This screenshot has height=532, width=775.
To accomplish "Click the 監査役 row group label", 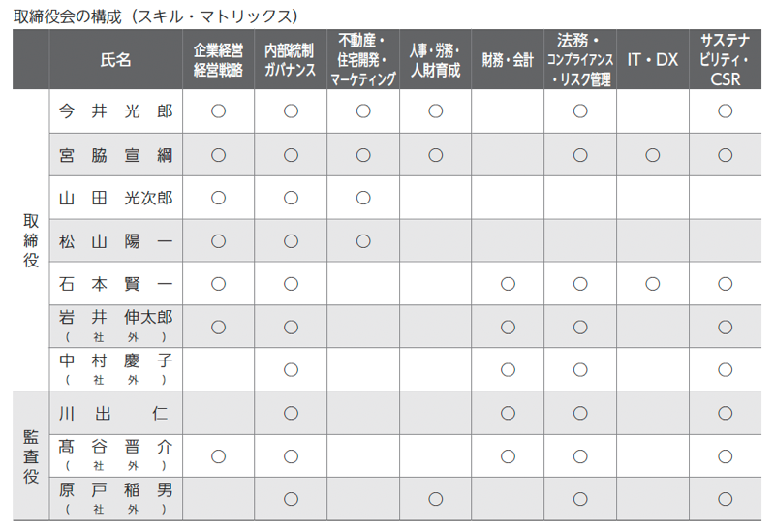I will click(31, 456).
